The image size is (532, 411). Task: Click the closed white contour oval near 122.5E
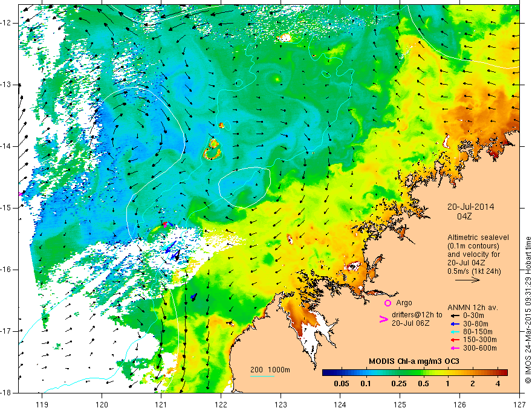(x=244, y=187)
